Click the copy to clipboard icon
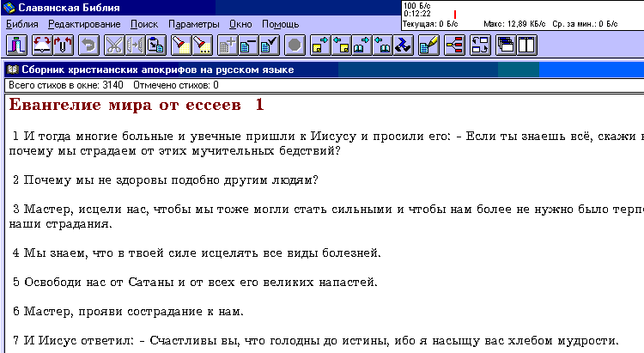This screenshot has width=644, height=353. 155,43
